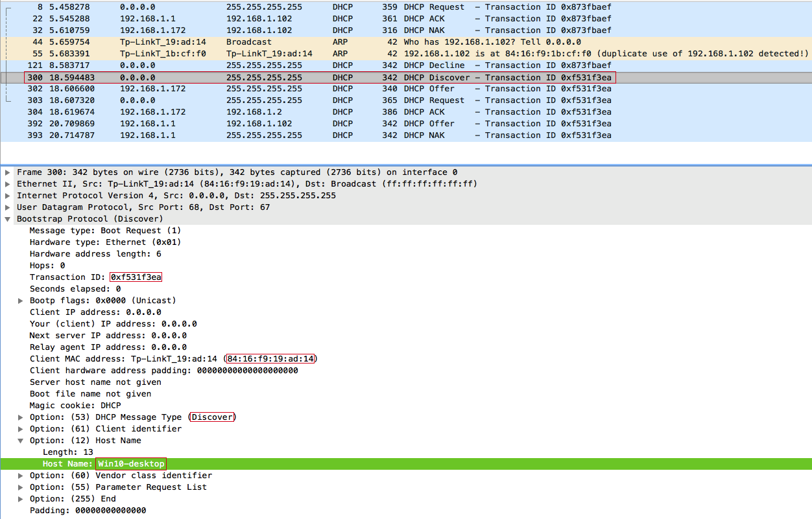Select packet 22 DHCP ACK row
The height and width of the screenshot is (519, 812).
pos(406,19)
